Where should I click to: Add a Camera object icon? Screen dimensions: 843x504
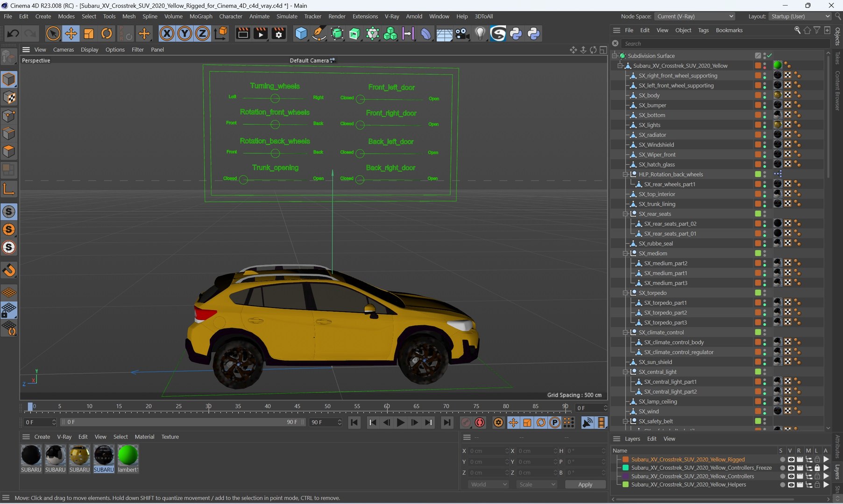462,34
